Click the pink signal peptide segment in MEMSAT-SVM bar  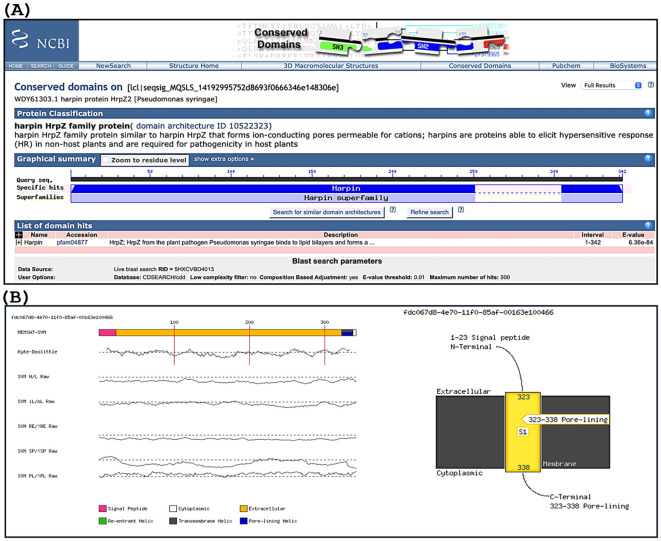click(x=107, y=333)
